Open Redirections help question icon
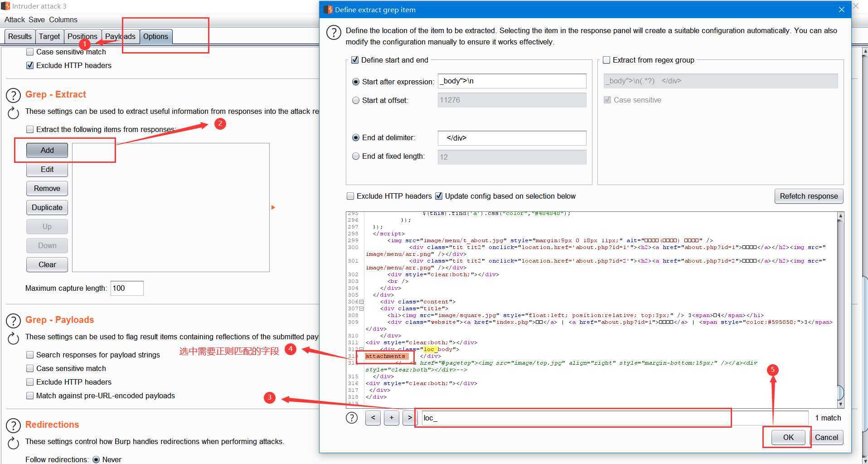Image resolution: width=868 pixels, height=464 pixels. 14,425
